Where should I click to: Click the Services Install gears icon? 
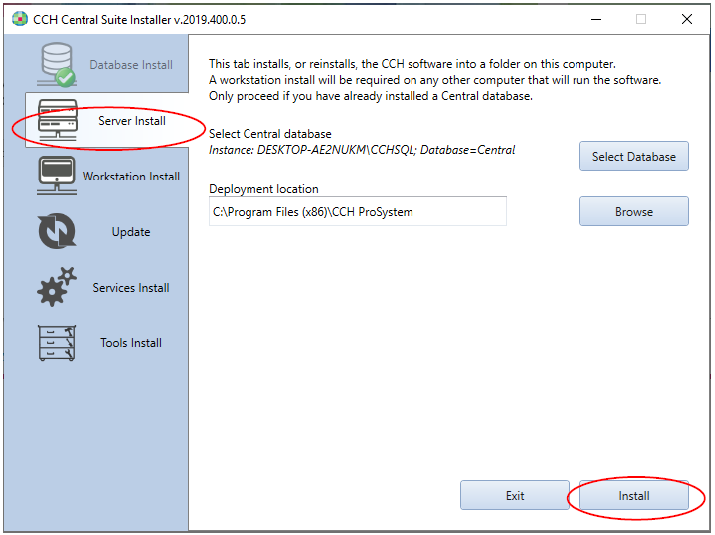57,286
